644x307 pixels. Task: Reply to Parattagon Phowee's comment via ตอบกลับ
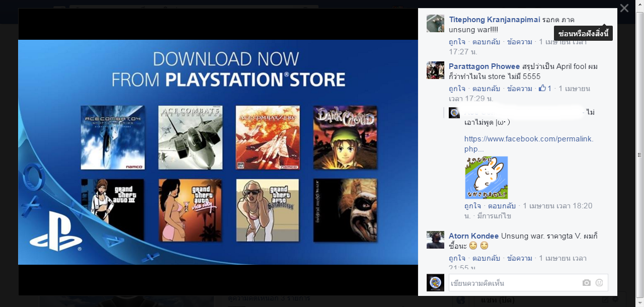[486, 89]
